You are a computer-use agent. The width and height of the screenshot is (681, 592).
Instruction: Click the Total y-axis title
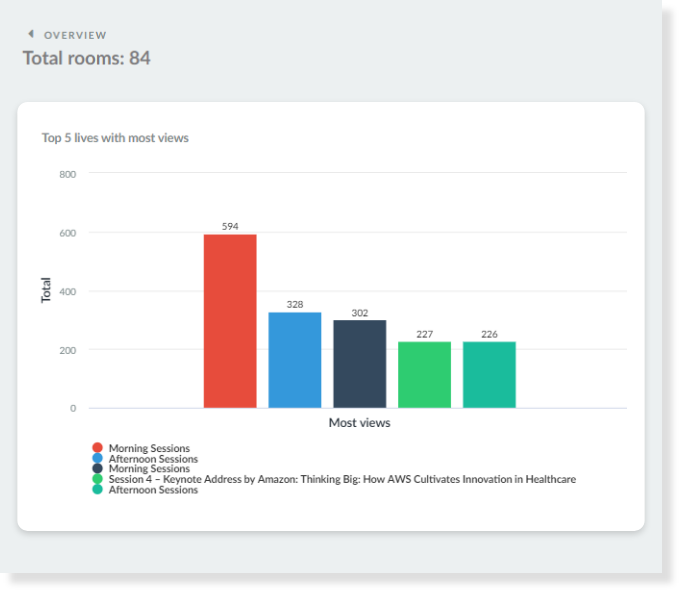[x=46, y=290]
